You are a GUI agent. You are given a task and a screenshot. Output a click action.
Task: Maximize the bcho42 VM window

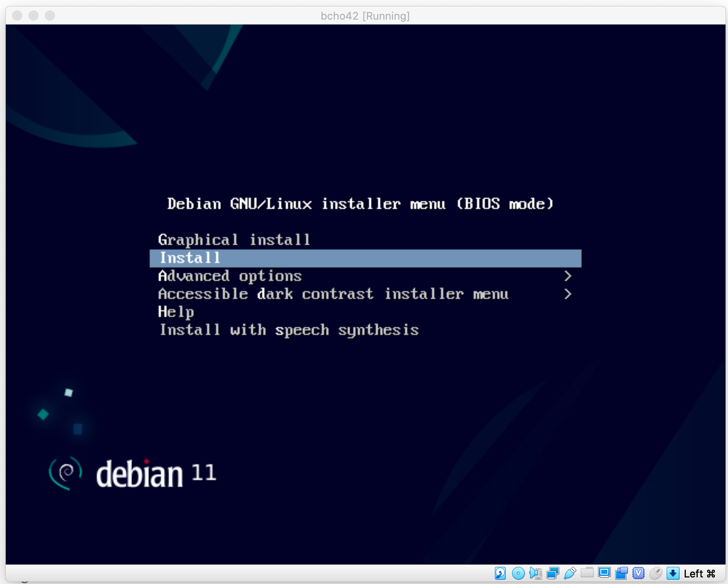tap(50, 16)
